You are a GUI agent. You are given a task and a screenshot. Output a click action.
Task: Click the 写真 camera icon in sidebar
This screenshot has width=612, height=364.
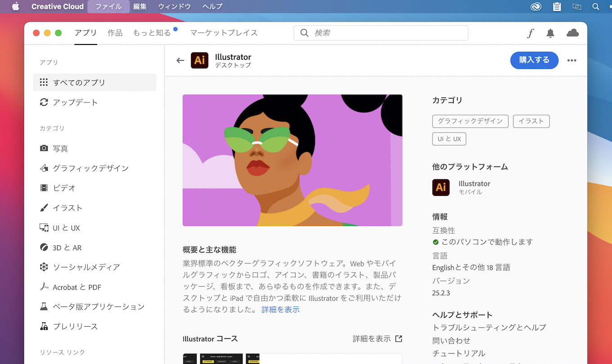(44, 148)
